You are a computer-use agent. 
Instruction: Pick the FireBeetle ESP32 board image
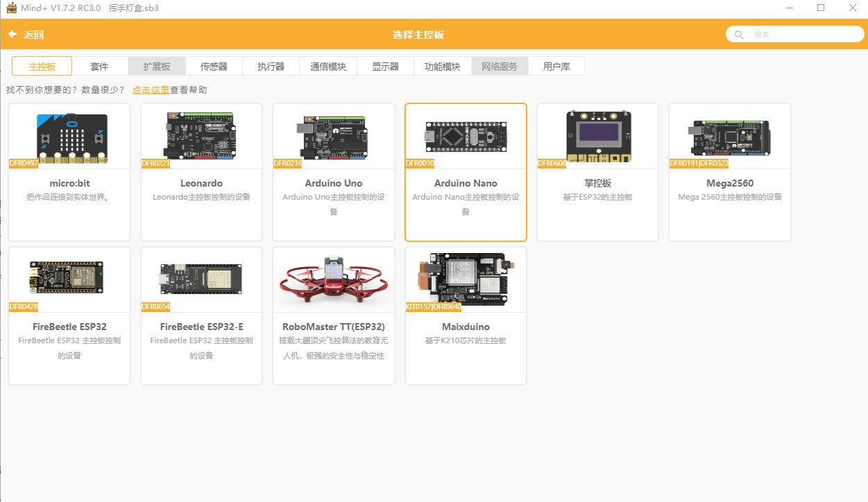[66, 277]
